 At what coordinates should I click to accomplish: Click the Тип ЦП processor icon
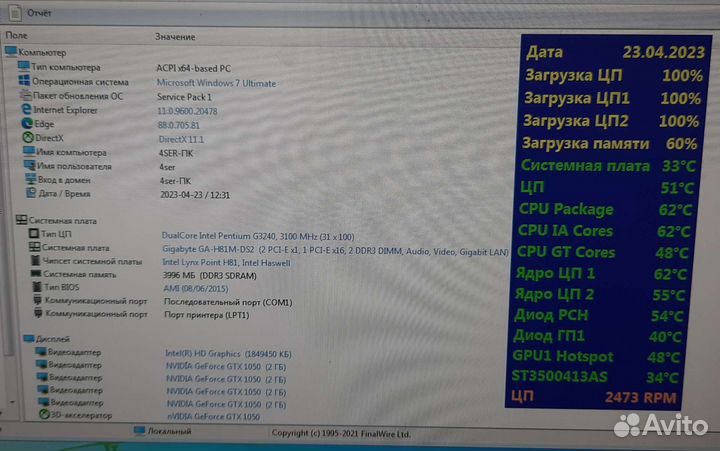pyautogui.click(x=35, y=234)
